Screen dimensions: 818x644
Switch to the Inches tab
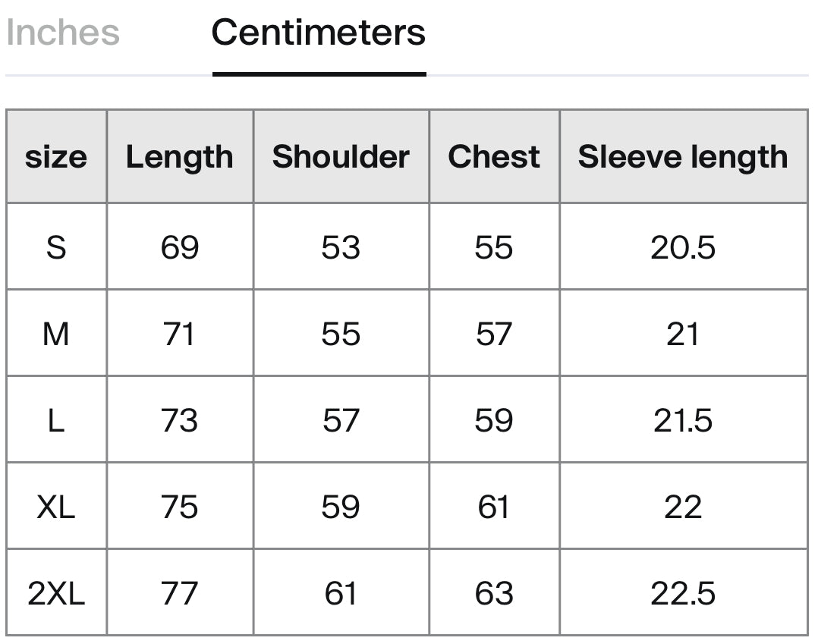62,33
